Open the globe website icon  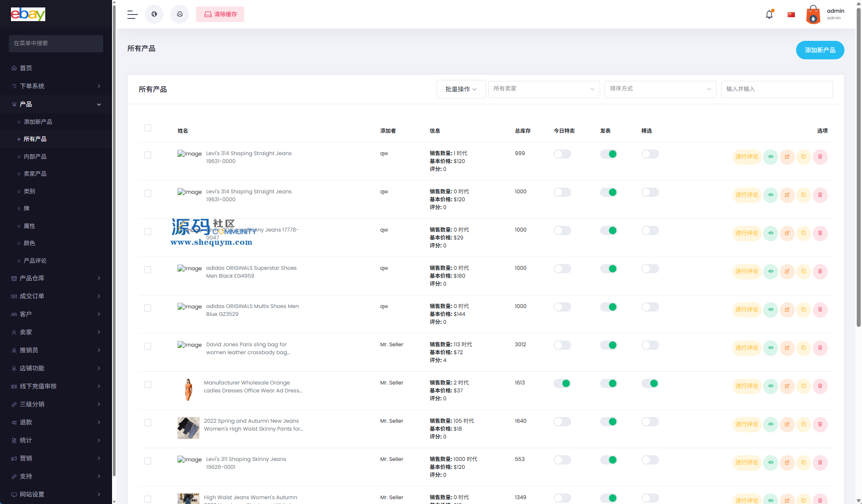[x=154, y=15]
